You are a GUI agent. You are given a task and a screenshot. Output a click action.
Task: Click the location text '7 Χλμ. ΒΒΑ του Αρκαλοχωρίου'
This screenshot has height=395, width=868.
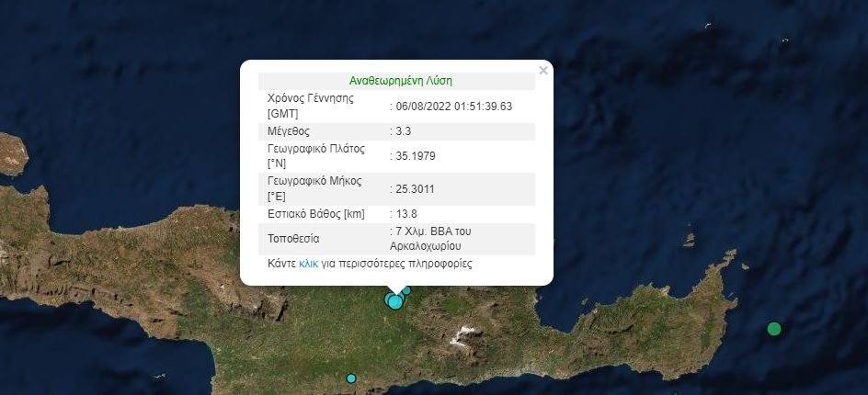pyautogui.click(x=434, y=238)
